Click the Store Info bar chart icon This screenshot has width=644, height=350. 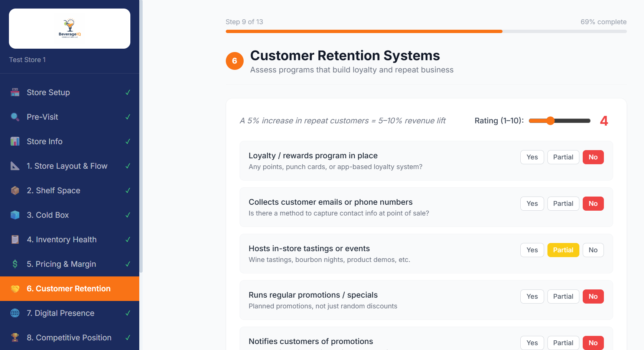(15, 141)
